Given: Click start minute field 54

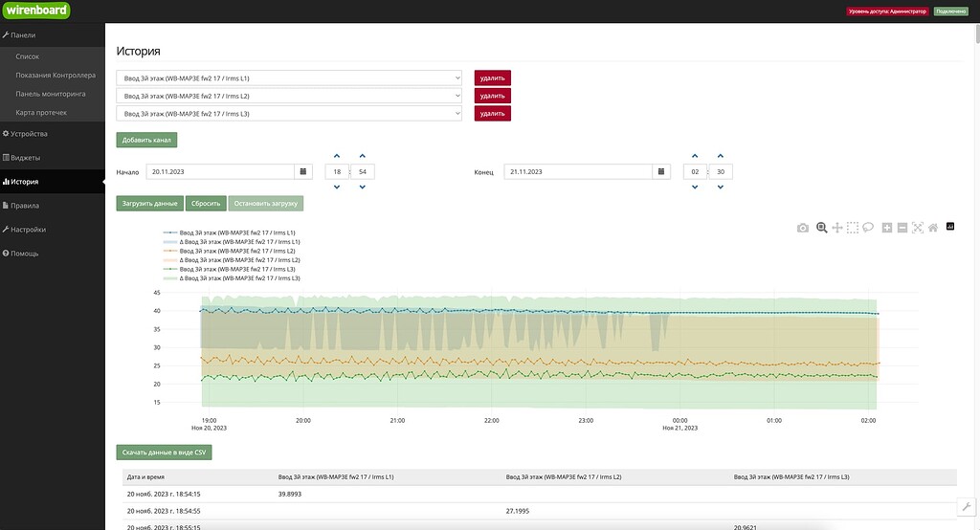Looking at the screenshot, I should click(363, 171).
